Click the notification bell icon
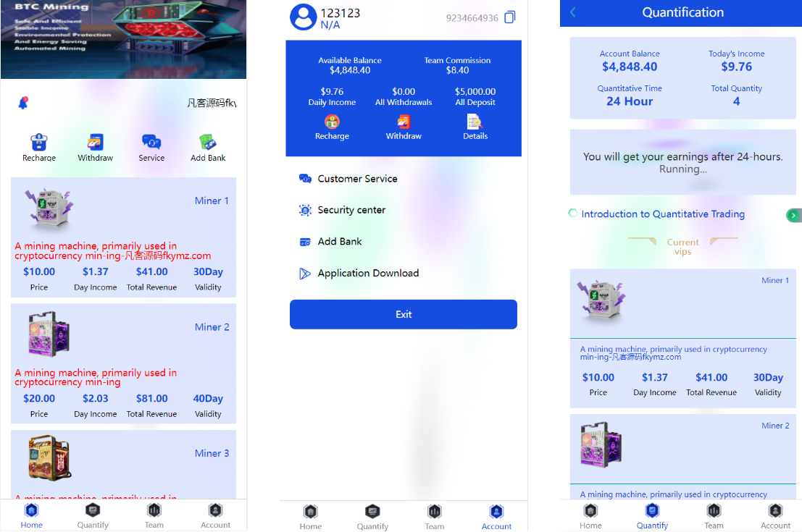 (x=23, y=103)
